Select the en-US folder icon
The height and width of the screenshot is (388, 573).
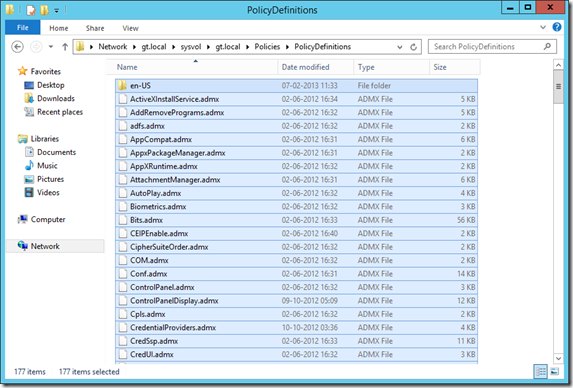[x=122, y=85]
